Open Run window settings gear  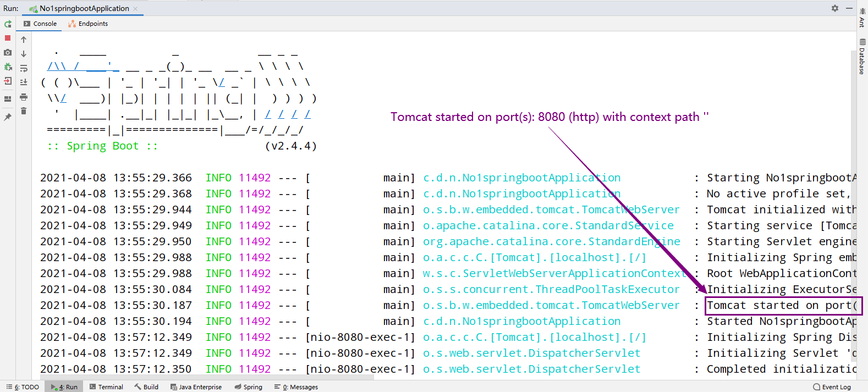tap(835, 8)
